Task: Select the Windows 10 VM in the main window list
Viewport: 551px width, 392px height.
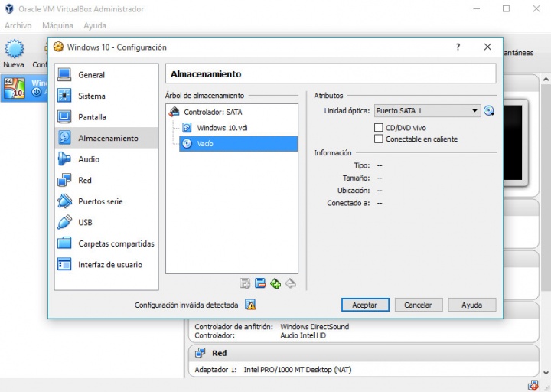Action: [x=24, y=88]
